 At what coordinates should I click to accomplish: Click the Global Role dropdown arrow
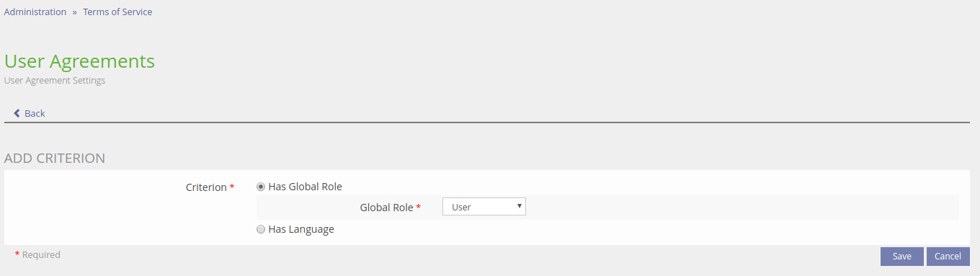pyautogui.click(x=520, y=207)
